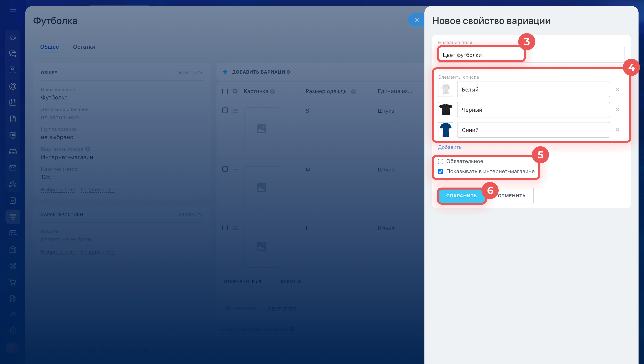
Task: Open the shopping cart sidebar icon
Action: (x=13, y=282)
